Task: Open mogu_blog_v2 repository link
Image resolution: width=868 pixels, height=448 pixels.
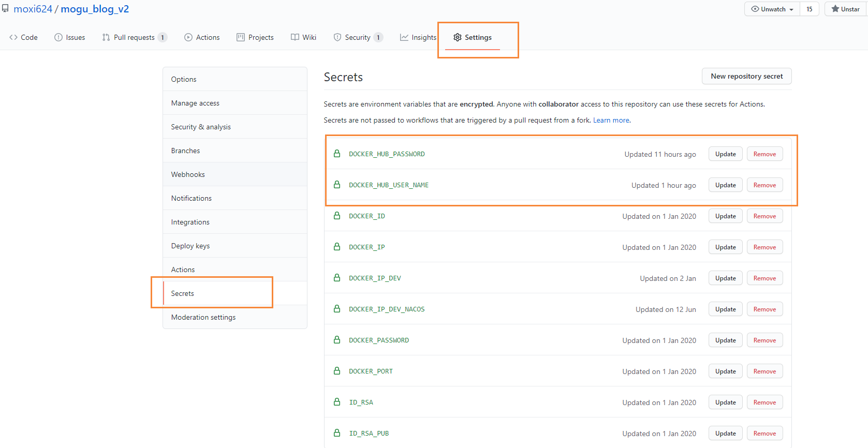Action: click(95, 9)
